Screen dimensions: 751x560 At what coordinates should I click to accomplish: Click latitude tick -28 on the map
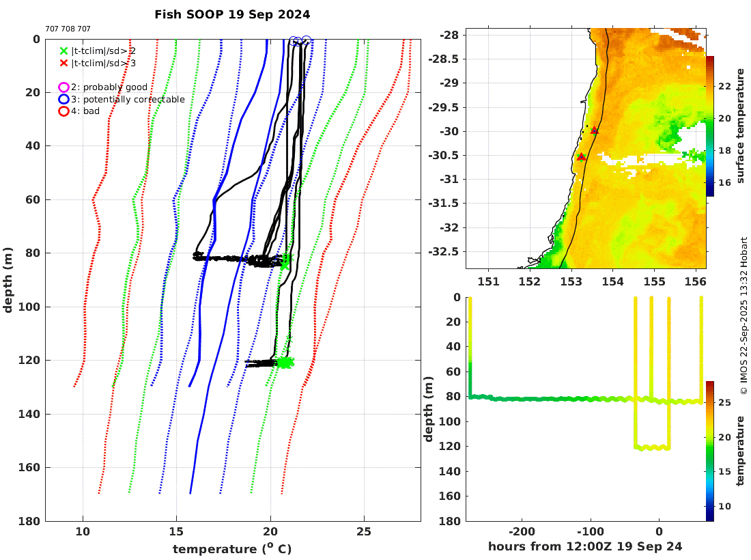449,35
